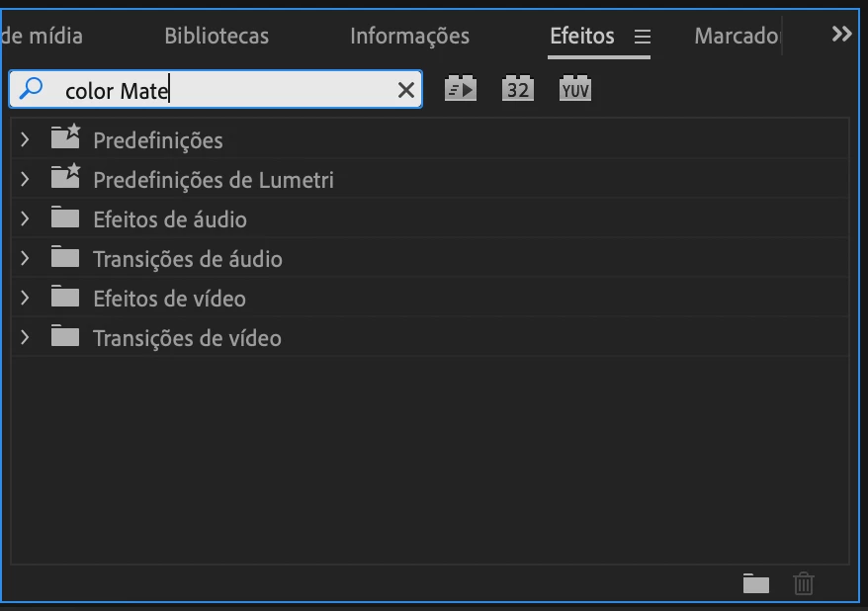Viewport: 868px width, 611px height.
Task: Click the Predefinições de Lumetri folder icon
Action: (x=65, y=177)
